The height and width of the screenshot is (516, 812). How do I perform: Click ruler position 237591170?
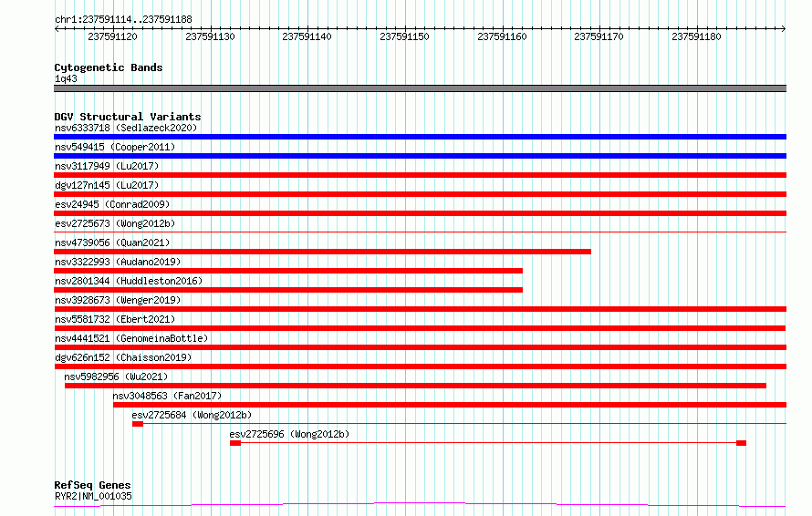point(599,36)
